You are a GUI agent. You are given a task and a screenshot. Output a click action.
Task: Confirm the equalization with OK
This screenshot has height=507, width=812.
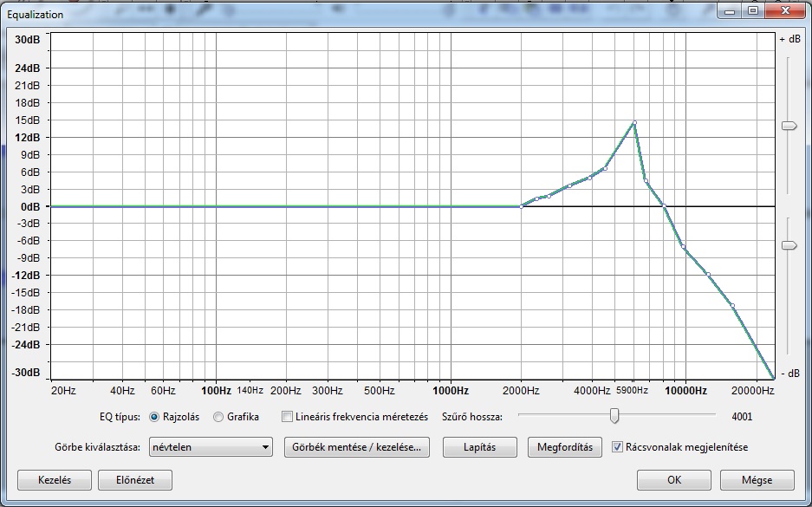(673, 479)
